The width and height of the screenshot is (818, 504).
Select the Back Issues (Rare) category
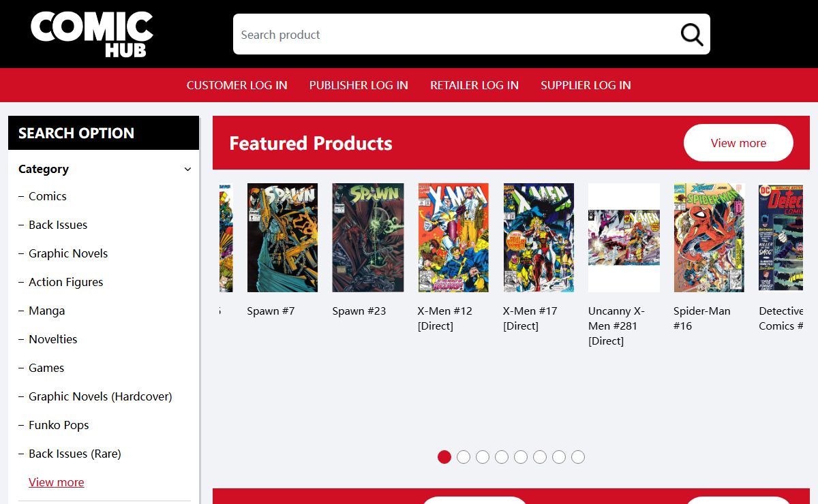75,454
